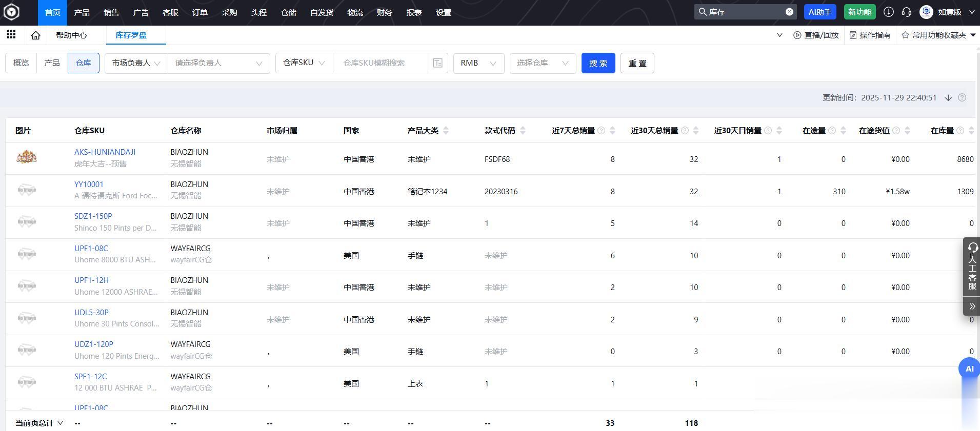Open 人工客服 floating widget
This screenshot has height=431, width=980.
pos(972,266)
